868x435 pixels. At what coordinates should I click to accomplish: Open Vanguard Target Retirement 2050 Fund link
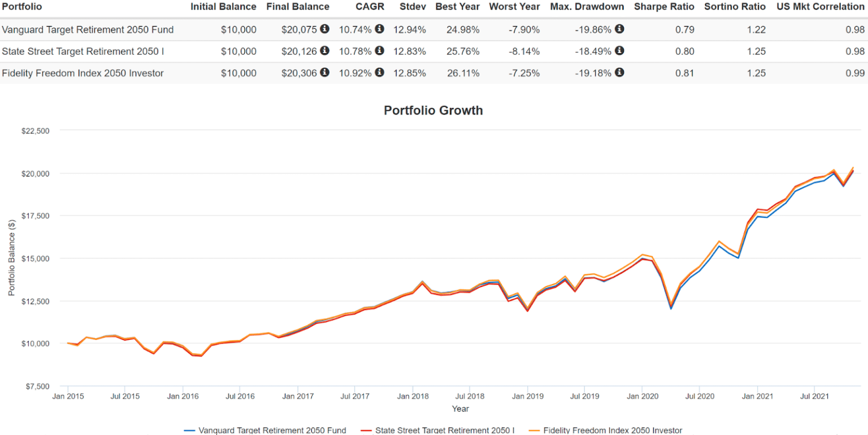(x=86, y=29)
